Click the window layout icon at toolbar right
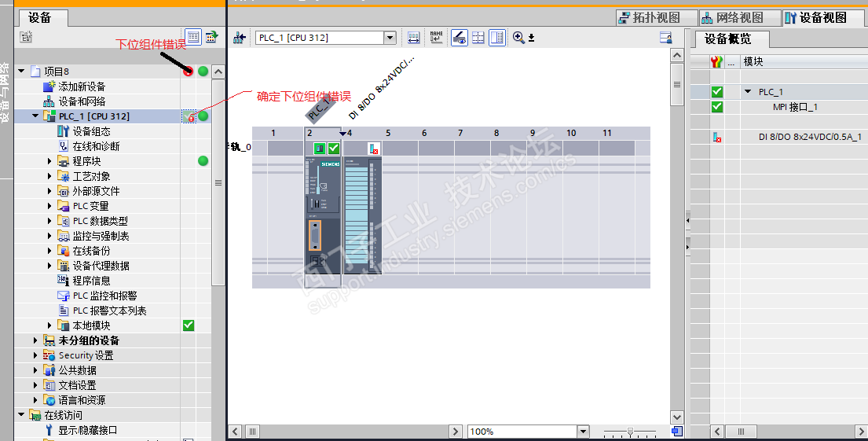Viewport: 868px width, 441px height. 666,38
